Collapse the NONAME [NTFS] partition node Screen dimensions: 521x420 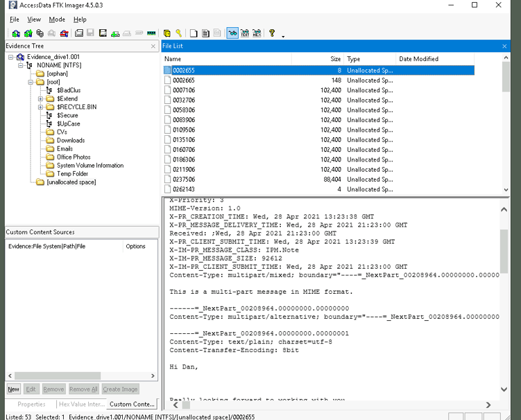point(20,65)
